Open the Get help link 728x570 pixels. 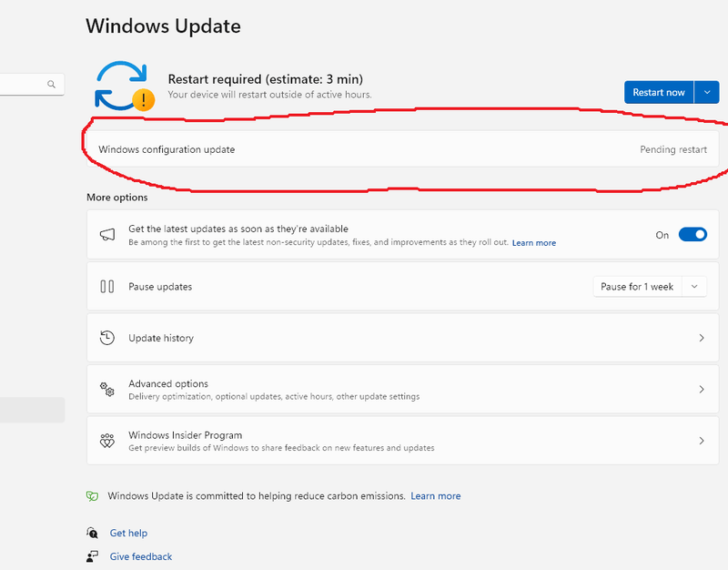(x=128, y=533)
